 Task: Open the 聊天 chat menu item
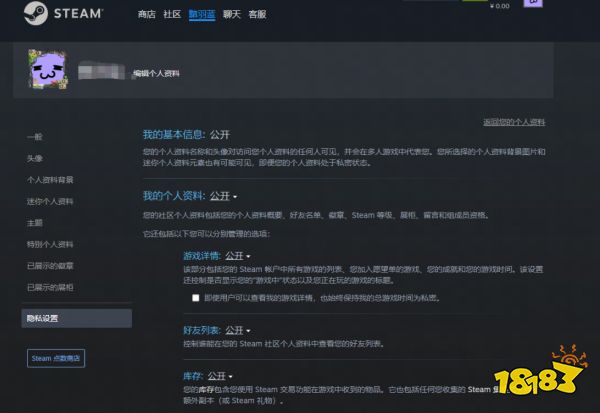232,15
